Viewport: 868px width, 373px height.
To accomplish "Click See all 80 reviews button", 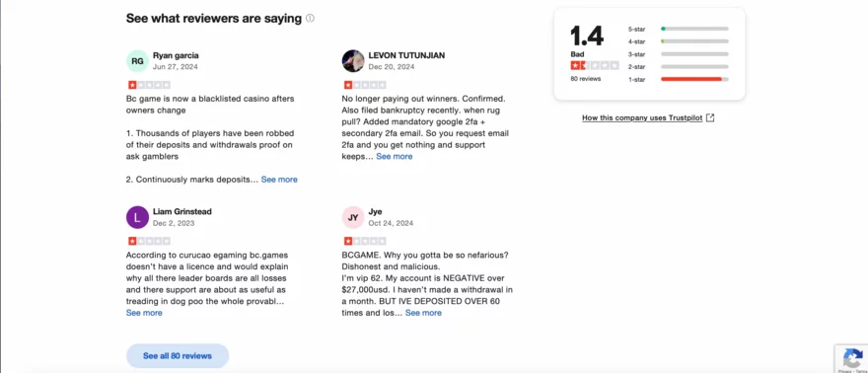I will tap(178, 356).
